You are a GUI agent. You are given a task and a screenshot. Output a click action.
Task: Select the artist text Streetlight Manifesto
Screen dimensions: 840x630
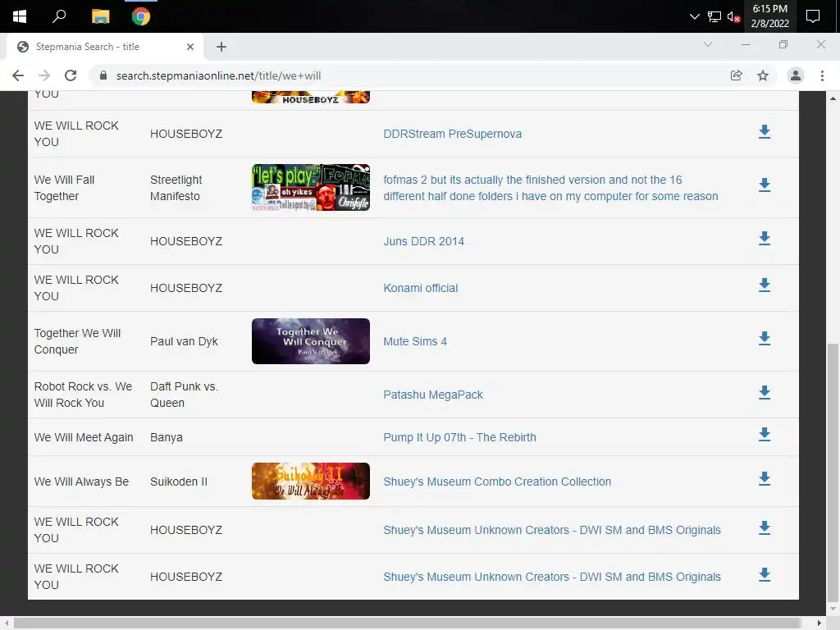coord(176,188)
